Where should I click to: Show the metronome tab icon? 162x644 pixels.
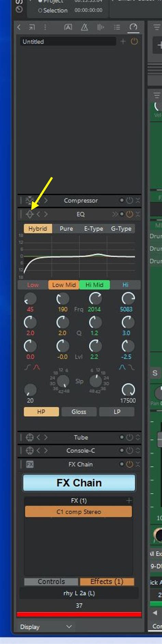tap(84, 27)
